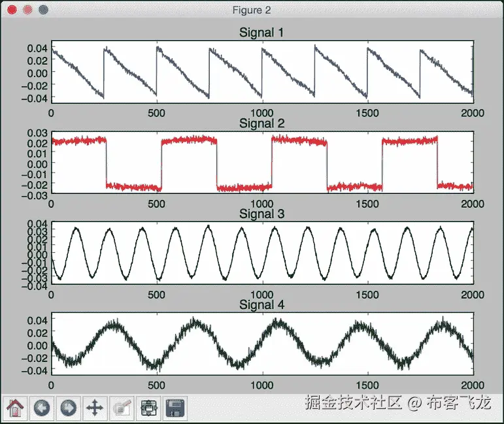This screenshot has width=504, height=424.
Task: Click the Signal 4 plot title
Action: click(261, 305)
